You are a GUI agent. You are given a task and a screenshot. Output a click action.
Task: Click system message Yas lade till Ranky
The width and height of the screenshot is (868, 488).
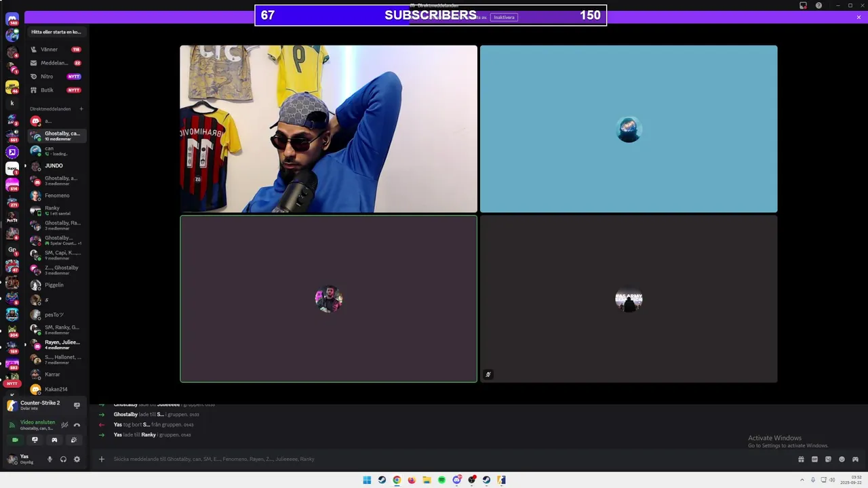click(x=152, y=434)
